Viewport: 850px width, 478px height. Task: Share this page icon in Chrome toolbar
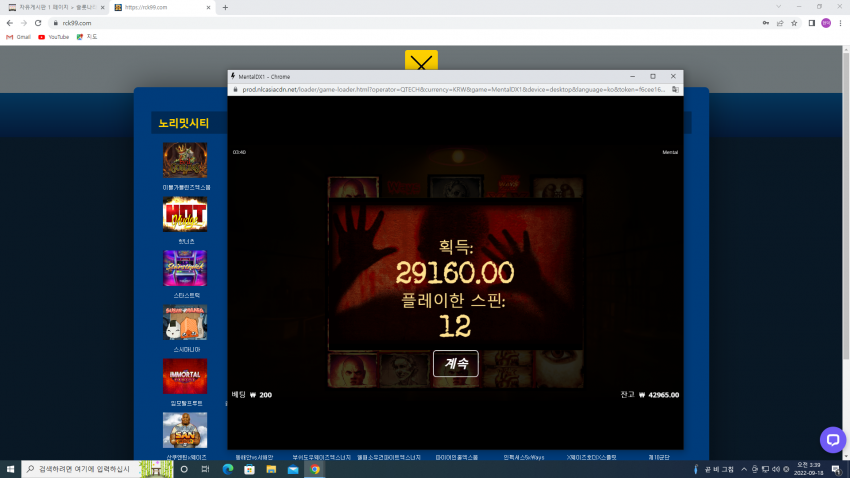(780, 23)
